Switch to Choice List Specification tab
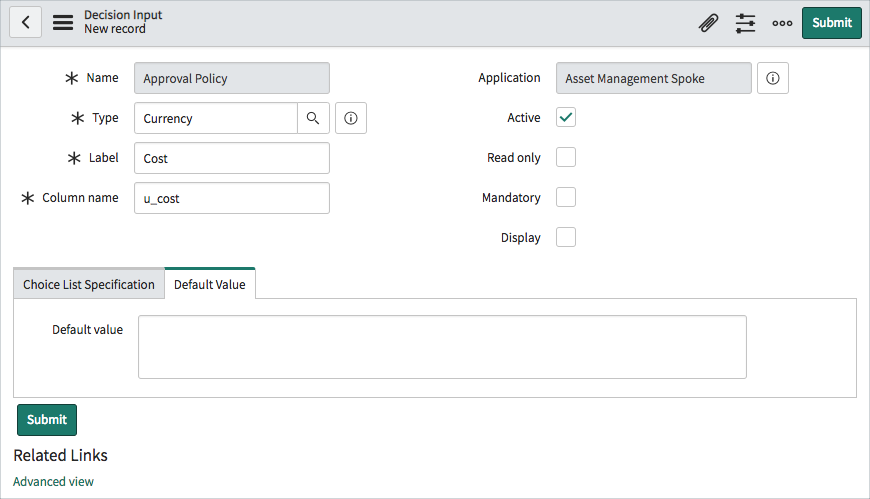This screenshot has width=870, height=499. [x=89, y=284]
